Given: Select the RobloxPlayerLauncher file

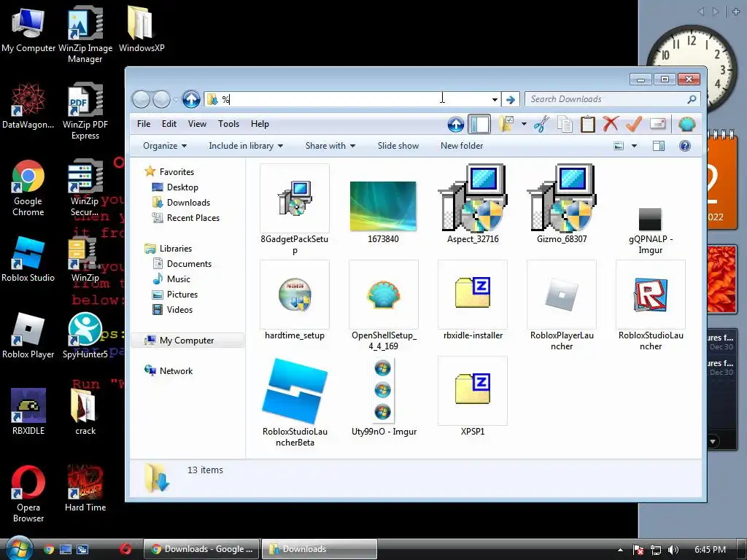Looking at the screenshot, I should [x=562, y=306].
